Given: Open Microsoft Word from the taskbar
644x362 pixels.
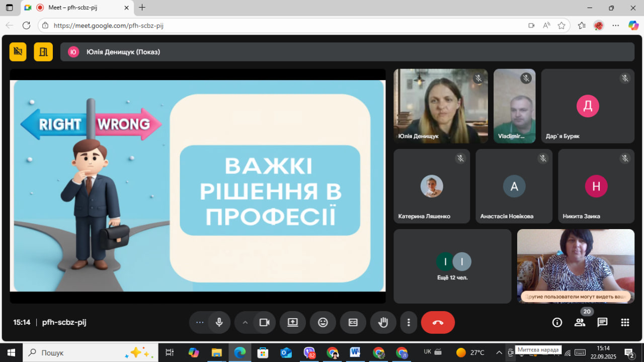Looking at the screenshot, I should 355,352.
